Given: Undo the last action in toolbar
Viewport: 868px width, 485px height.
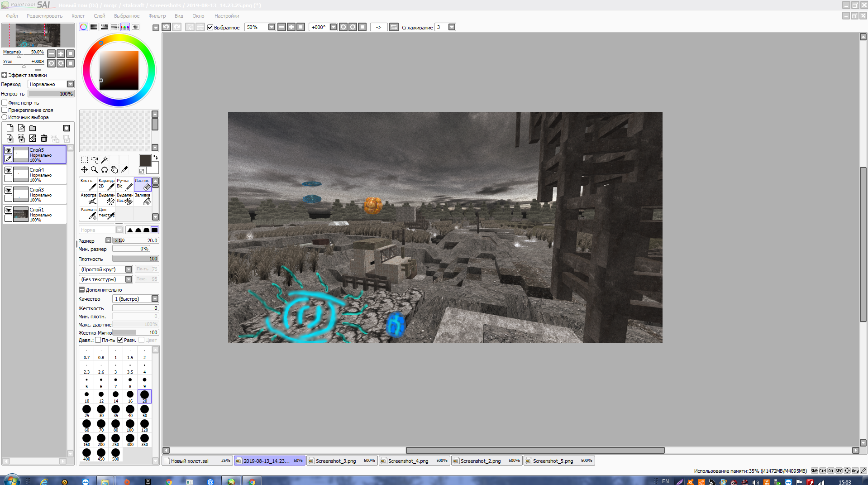Looking at the screenshot, I should [167, 27].
